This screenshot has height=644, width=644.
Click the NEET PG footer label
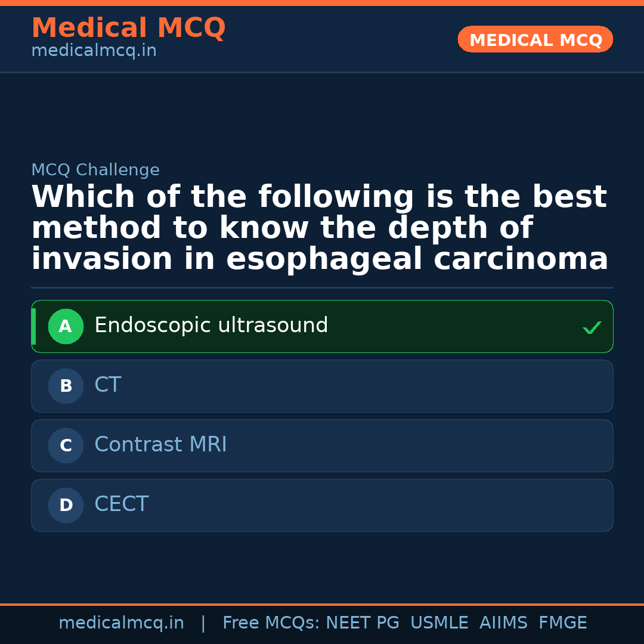(363, 623)
